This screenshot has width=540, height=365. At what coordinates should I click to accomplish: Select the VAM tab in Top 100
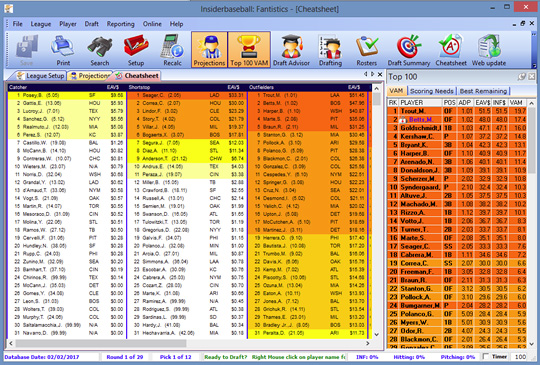(396, 91)
